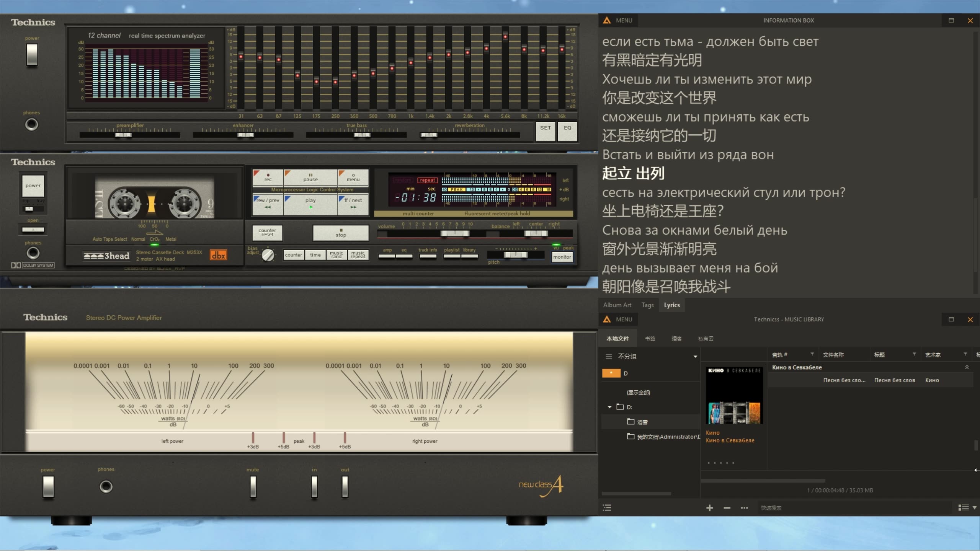
Task: Collapse the Кино в Севкабеле album group
Action: pyautogui.click(x=967, y=367)
